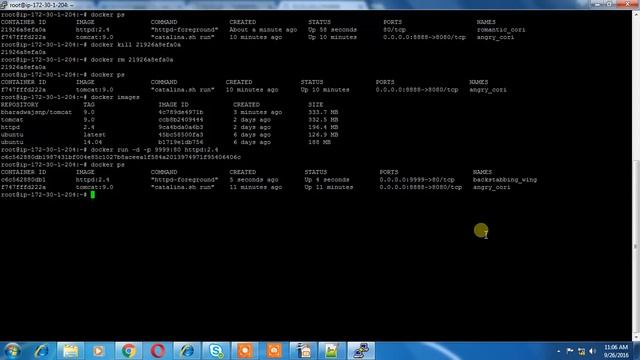
Task: Click the container name backstabbing_wing
Action: [505, 180]
